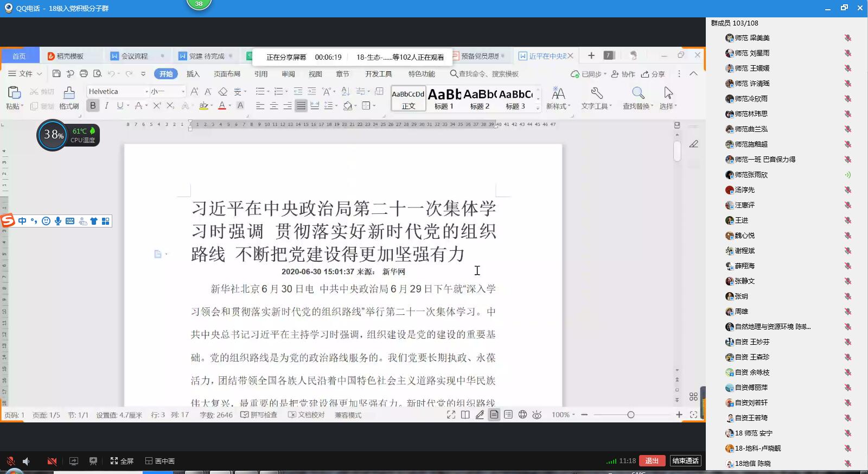Switch to web layout globe icon
This screenshot has width=868, height=474.
(522, 415)
